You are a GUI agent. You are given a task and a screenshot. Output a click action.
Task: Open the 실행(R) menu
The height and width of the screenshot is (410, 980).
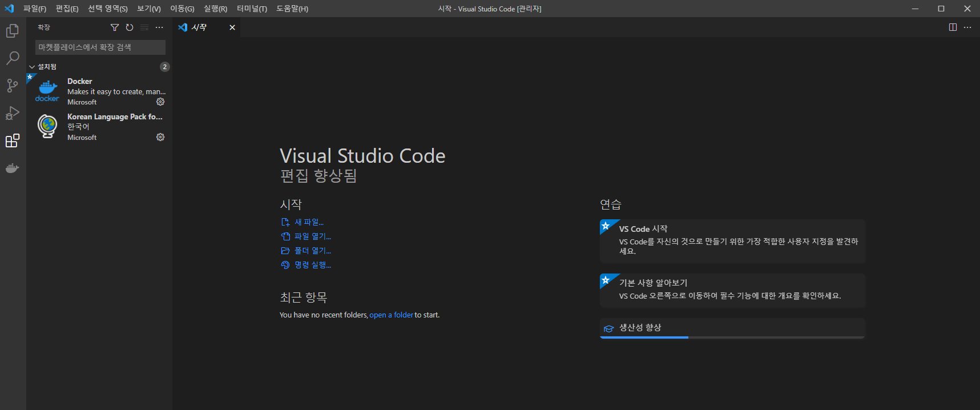(215, 9)
